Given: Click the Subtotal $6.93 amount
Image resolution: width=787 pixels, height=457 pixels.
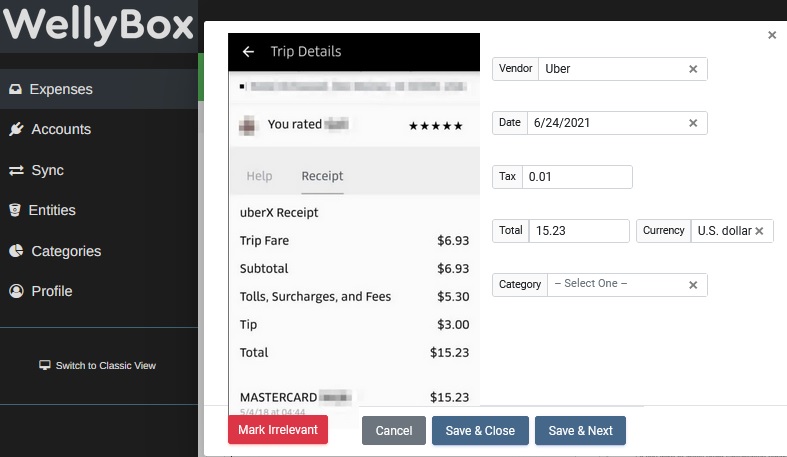Looking at the screenshot, I should (453, 269).
